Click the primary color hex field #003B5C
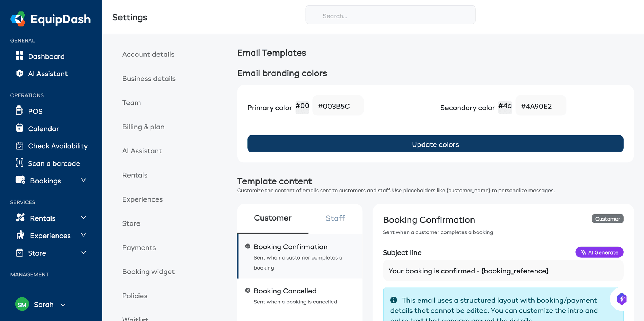644x321 pixels. pyautogui.click(x=338, y=106)
